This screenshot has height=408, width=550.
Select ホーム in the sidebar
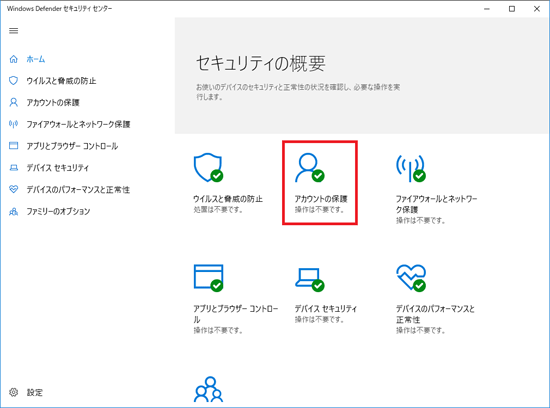click(x=36, y=59)
